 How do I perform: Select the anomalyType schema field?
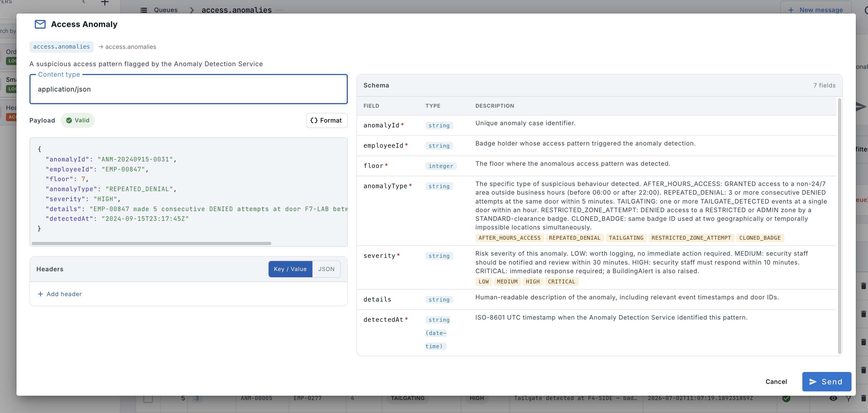coord(596,211)
